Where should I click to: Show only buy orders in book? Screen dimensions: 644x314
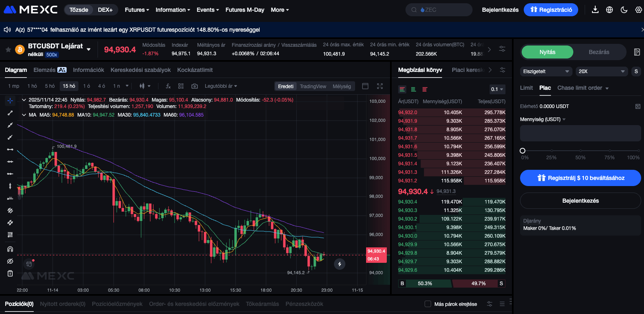click(413, 89)
